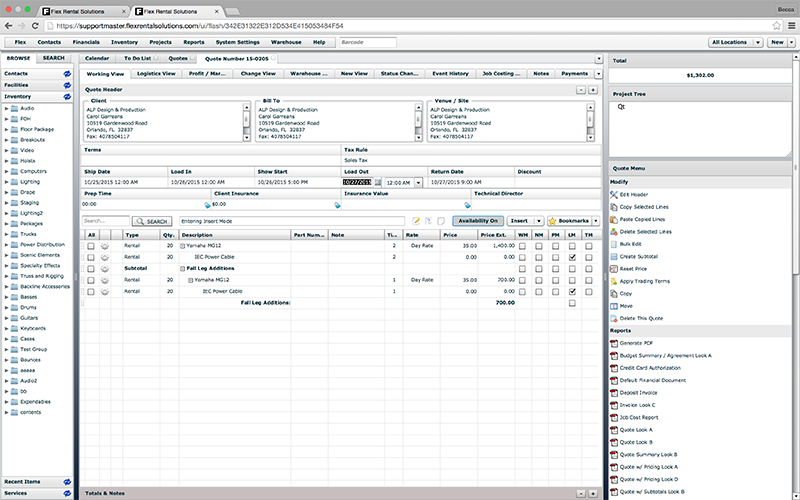Check the LM checkbox on the Fall Leg Additions total row
The width and height of the screenshot is (800, 500).
point(572,303)
